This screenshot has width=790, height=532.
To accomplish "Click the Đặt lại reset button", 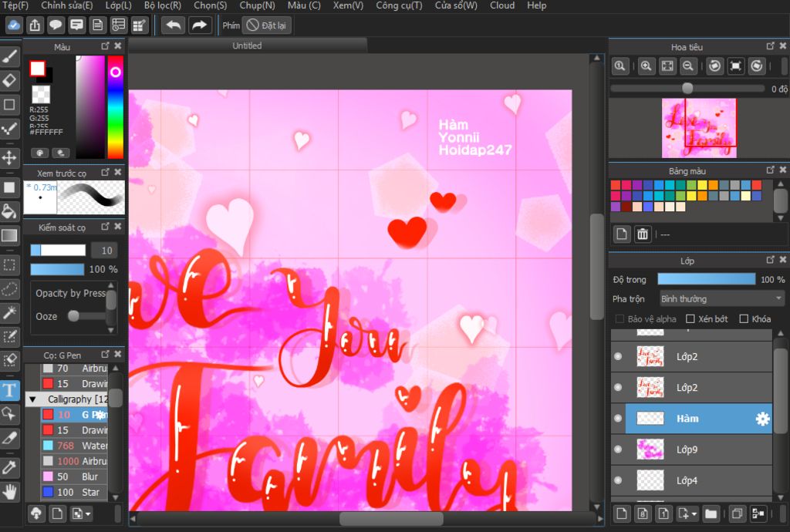I will [266, 25].
